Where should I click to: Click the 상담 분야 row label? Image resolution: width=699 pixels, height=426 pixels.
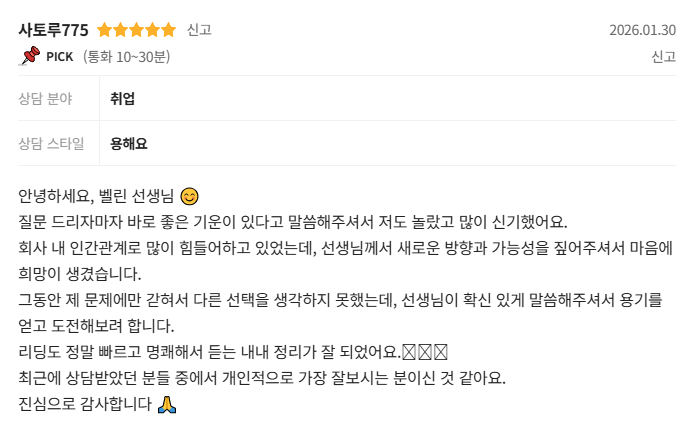tap(45, 98)
